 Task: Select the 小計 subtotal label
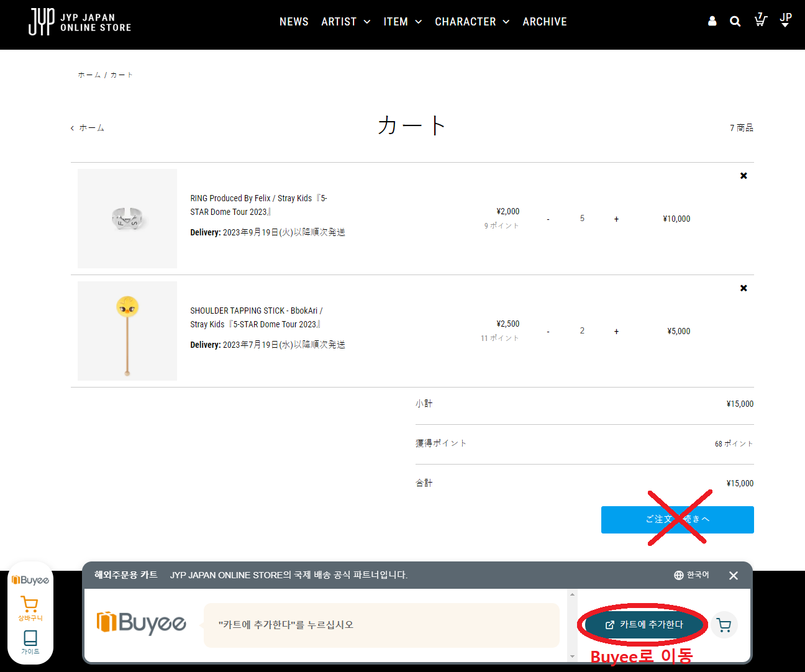pyautogui.click(x=424, y=404)
